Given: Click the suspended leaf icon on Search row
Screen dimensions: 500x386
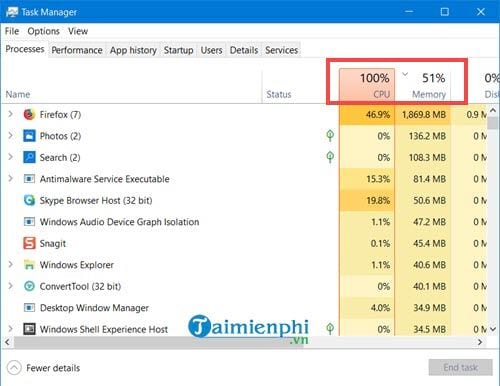Looking at the screenshot, I should (x=330, y=157).
